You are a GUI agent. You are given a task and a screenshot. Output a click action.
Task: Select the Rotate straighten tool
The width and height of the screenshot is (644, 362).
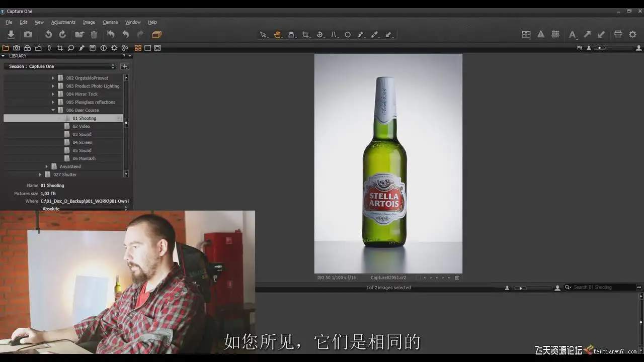coord(319,35)
